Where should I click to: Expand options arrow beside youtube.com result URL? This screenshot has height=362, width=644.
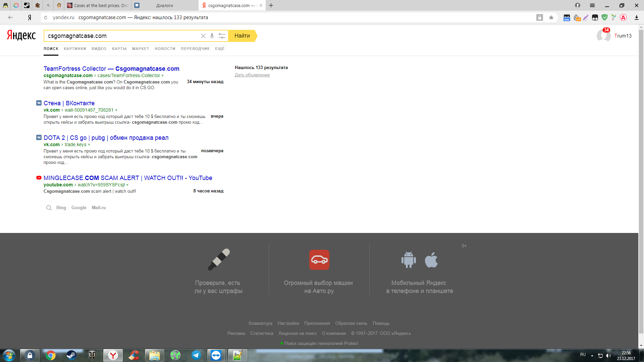[127, 185]
